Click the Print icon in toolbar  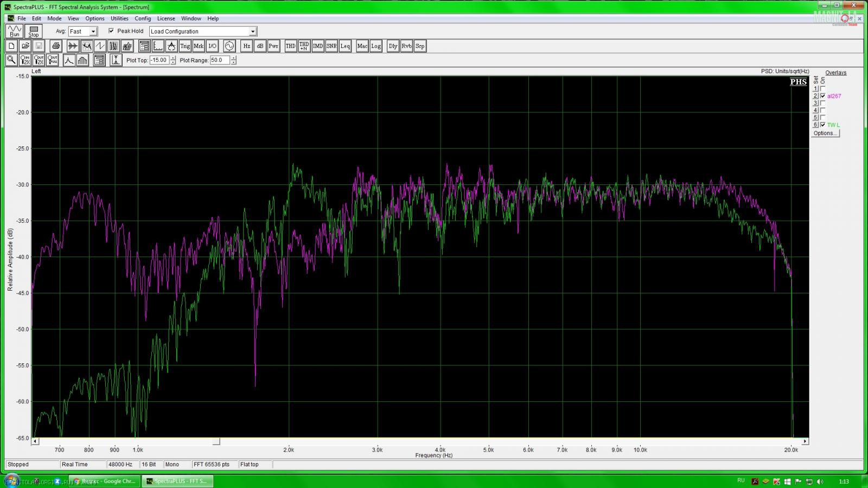pos(56,46)
